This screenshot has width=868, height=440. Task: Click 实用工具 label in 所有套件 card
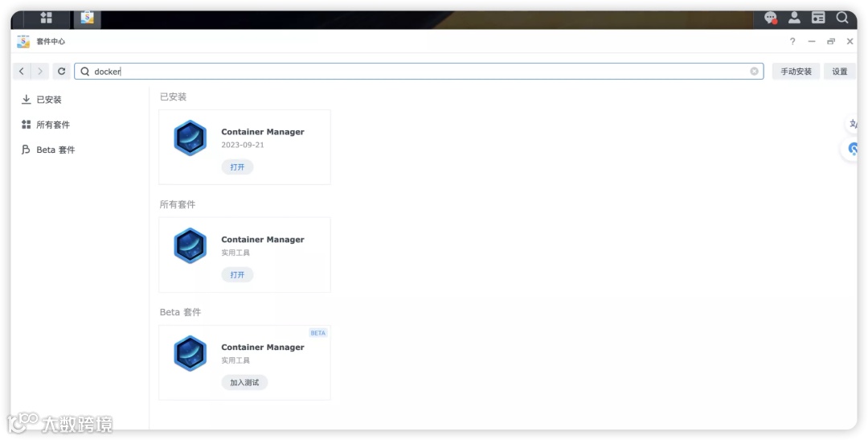coord(235,253)
